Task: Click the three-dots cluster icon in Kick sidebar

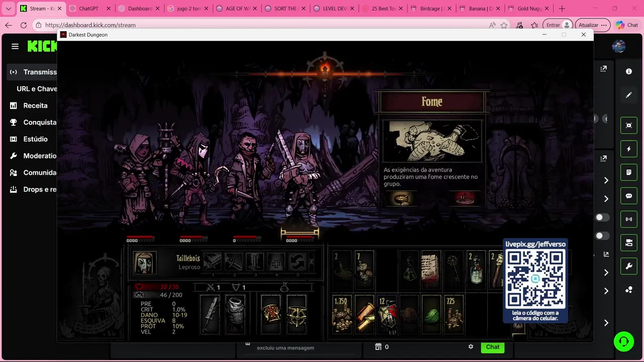Action: coord(629,290)
